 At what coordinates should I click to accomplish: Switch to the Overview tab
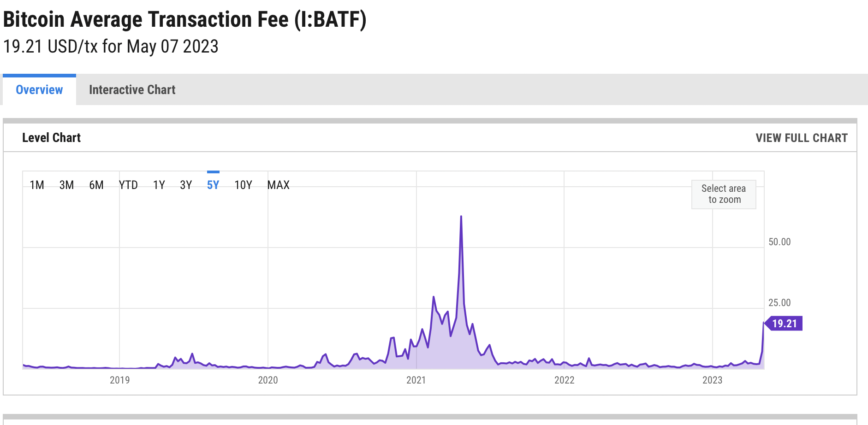[39, 89]
